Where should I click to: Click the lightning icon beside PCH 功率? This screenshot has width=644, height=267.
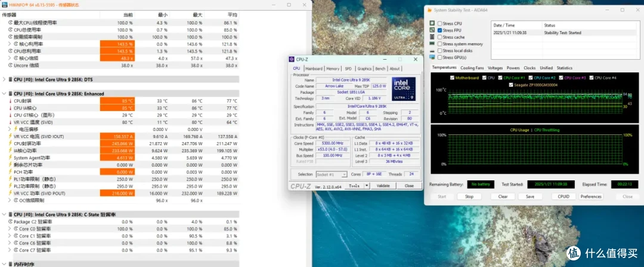tap(11, 172)
